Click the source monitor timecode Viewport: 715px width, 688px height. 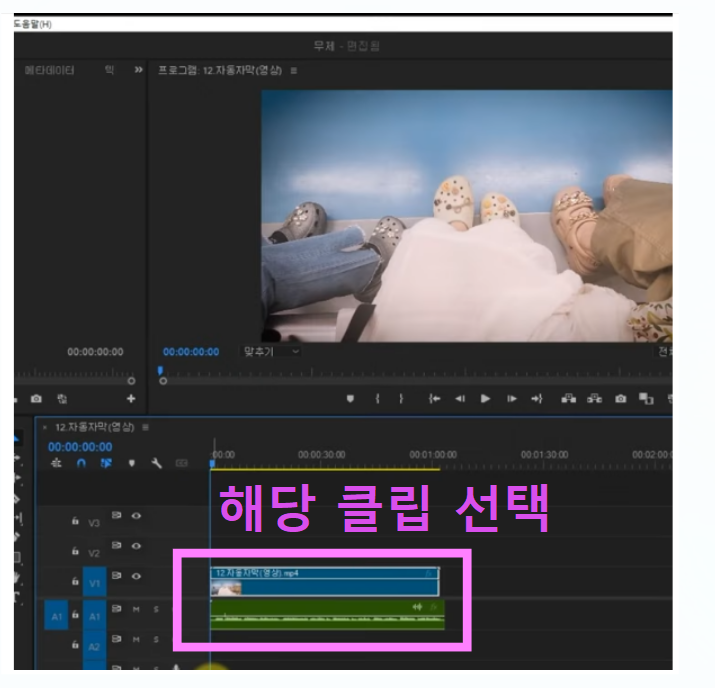[95, 352]
